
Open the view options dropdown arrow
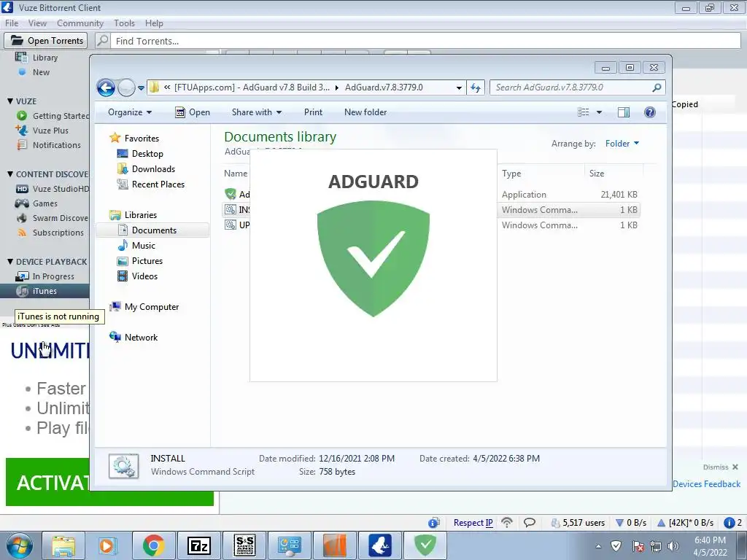[600, 112]
